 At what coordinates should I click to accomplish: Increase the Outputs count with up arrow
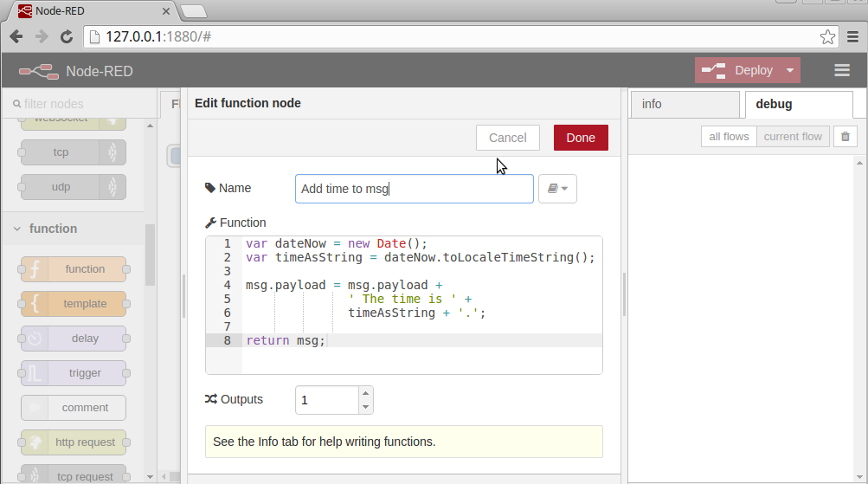365,393
